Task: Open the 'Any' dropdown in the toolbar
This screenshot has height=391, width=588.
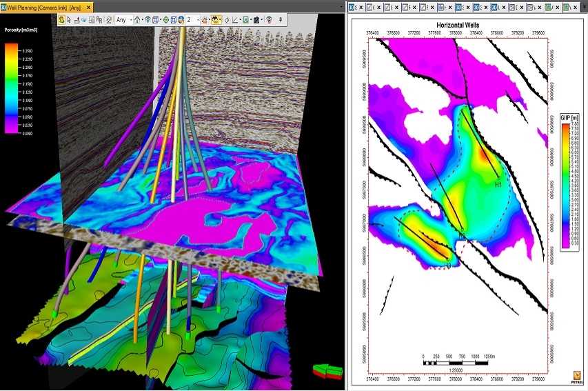Action: coord(124,19)
